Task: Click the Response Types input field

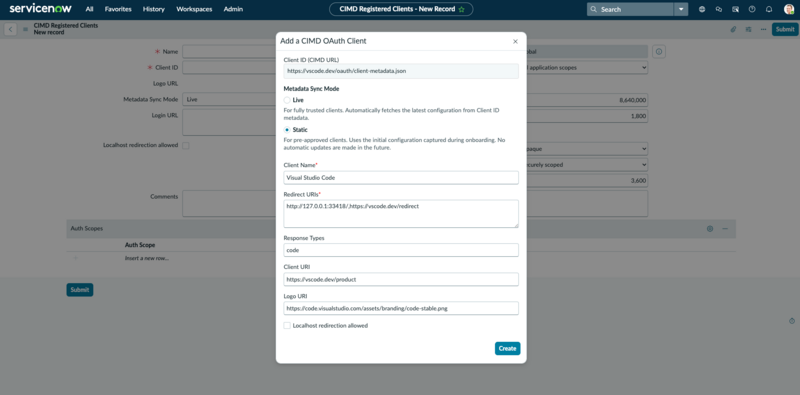Action: click(x=401, y=250)
